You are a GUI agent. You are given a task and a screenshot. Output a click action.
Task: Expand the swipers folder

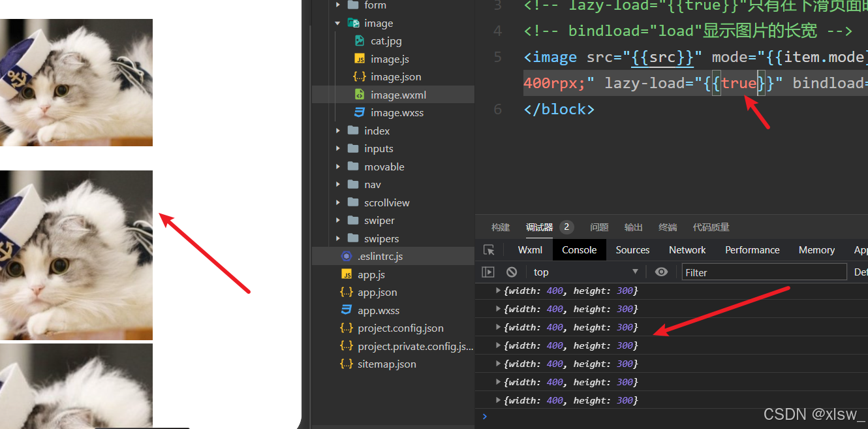pos(338,238)
